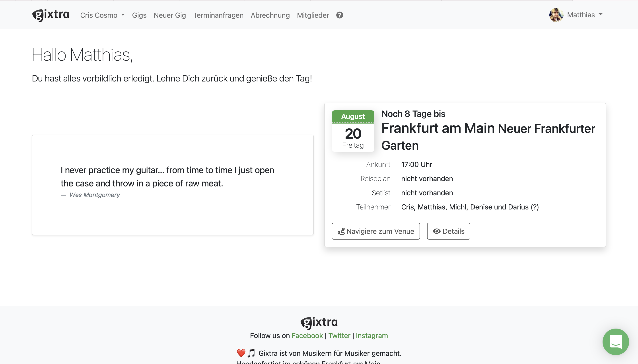This screenshot has height=364, width=638.
Task: Follow Gixtra on Facebook
Action: (307, 335)
